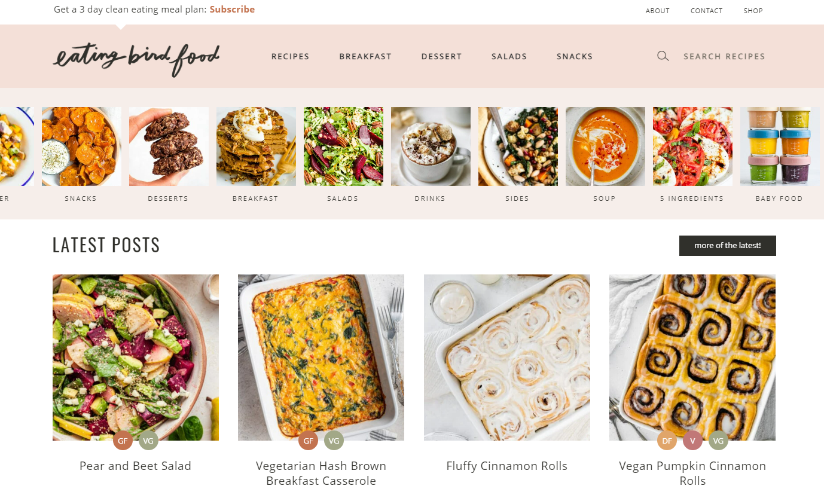Click the 'more of the latest!' button

coord(728,246)
